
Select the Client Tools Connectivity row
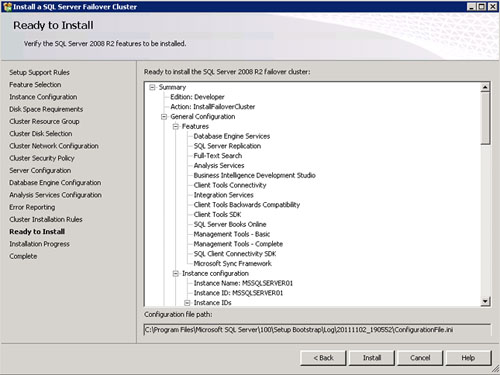click(230, 185)
